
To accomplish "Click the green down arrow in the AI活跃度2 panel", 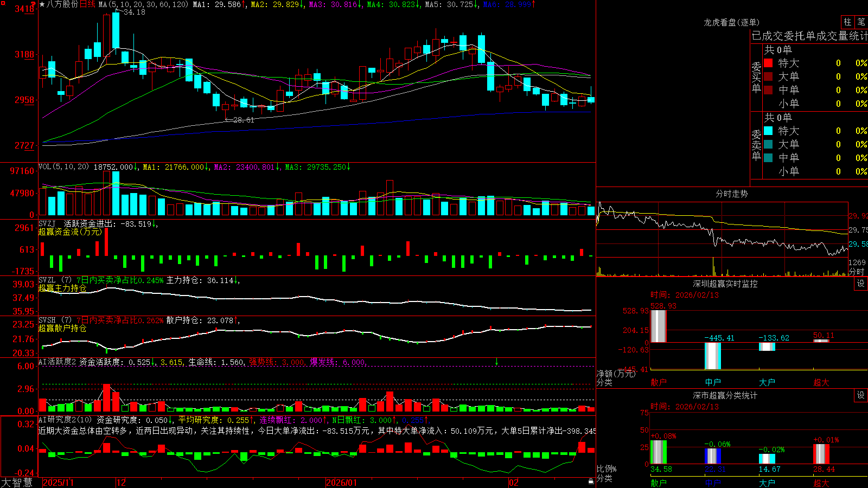I will (x=496, y=362).
